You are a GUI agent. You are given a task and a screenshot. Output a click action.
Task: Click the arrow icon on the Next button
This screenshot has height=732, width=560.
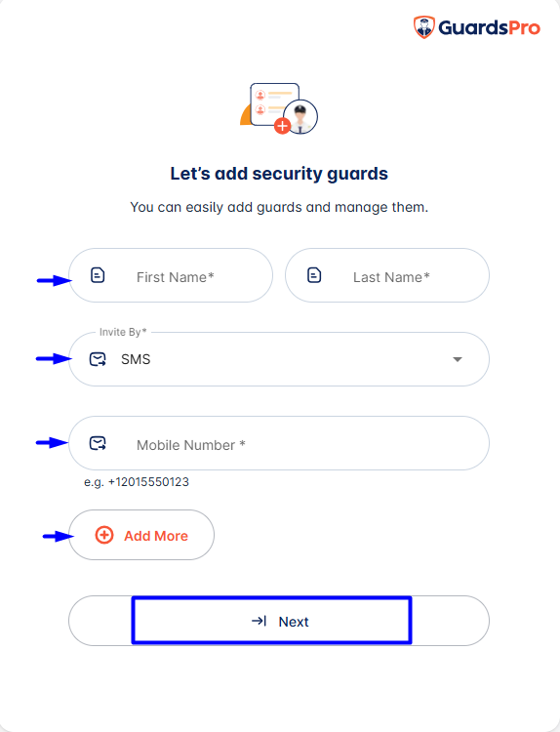259,621
